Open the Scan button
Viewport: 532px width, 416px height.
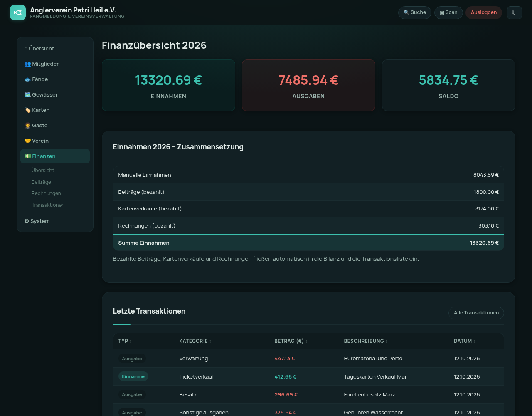coord(448,12)
